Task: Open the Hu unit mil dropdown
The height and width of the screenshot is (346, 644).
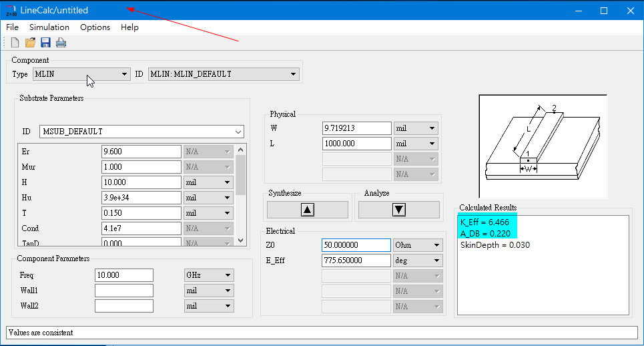Action: (209, 198)
